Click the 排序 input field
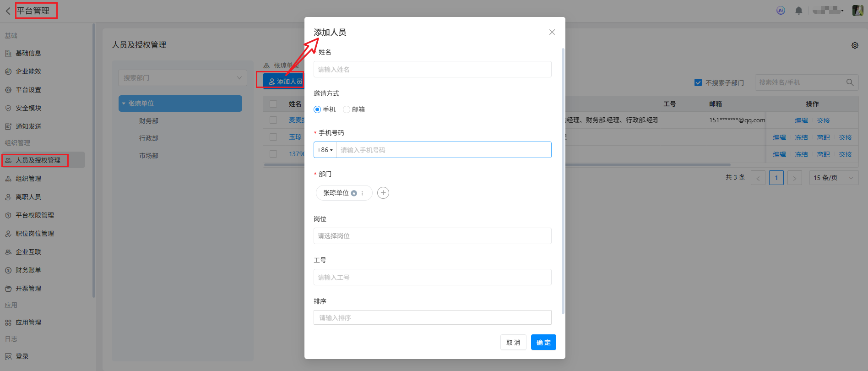 click(x=433, y=317)
